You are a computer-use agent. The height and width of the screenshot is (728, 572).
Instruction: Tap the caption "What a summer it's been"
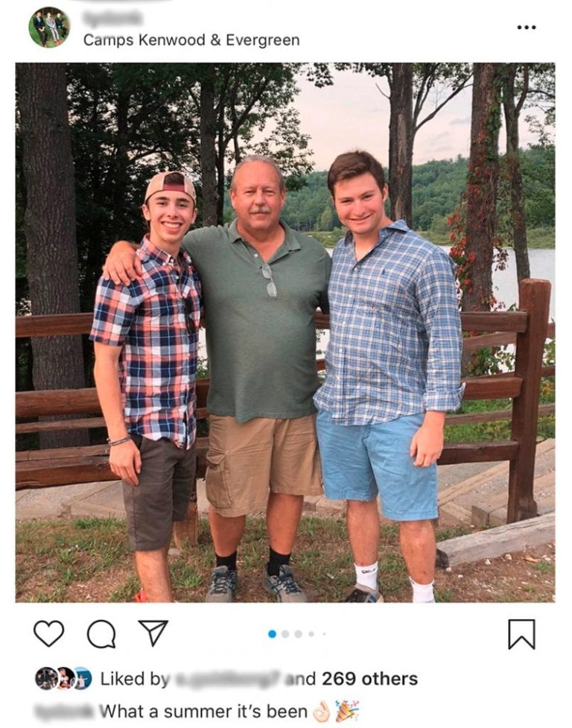point(203,712)
